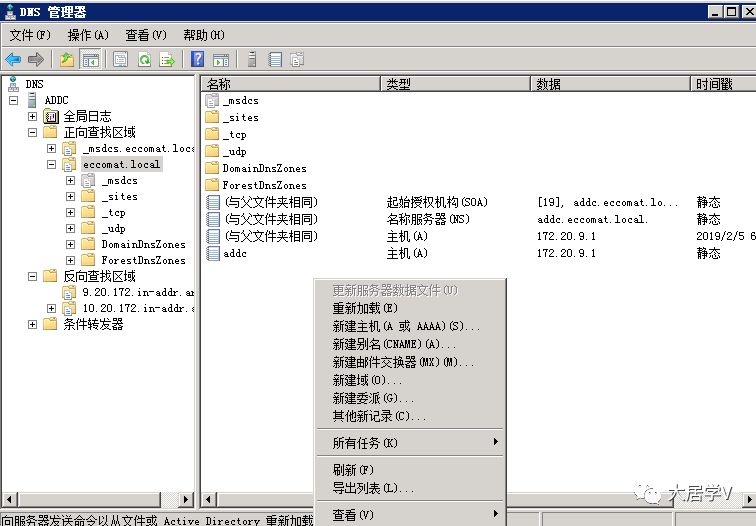Viewport: 756px width, 526px height.
Task: Sort by the 名称 column header
Action: coord(291,84)
